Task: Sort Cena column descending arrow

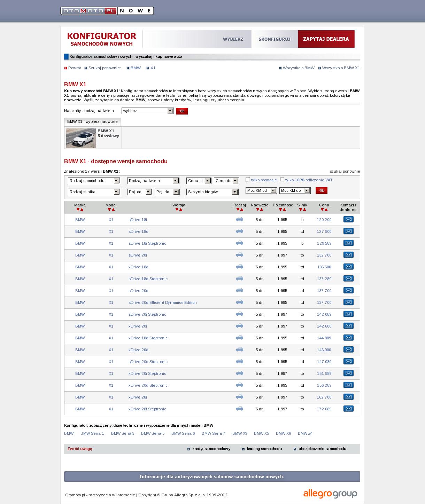Action: [x=322, y=210]
